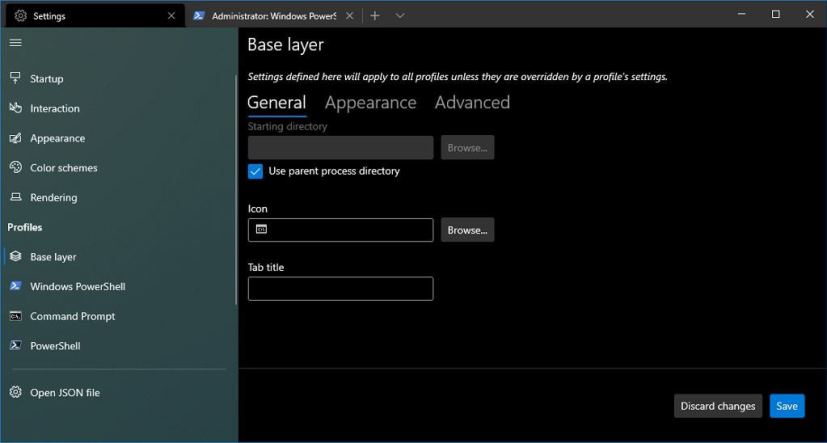The image size is (827, 443).
Task: Click the Windows PowerShell profile icon
Action: click(x=16, y=286)
